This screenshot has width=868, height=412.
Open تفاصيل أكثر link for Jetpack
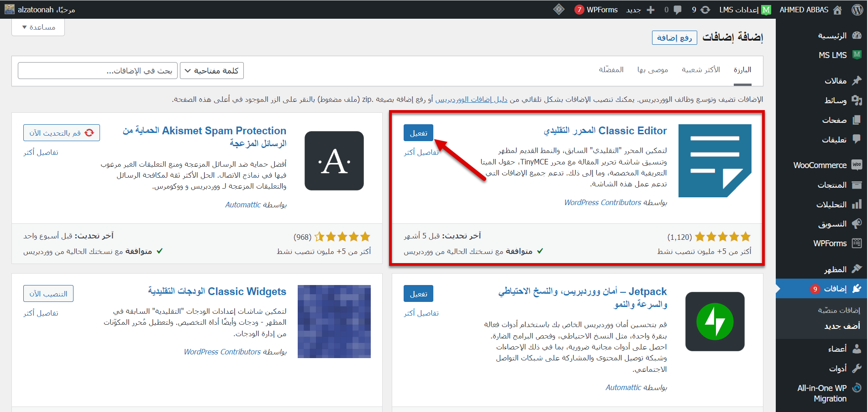tap(421, 313)
